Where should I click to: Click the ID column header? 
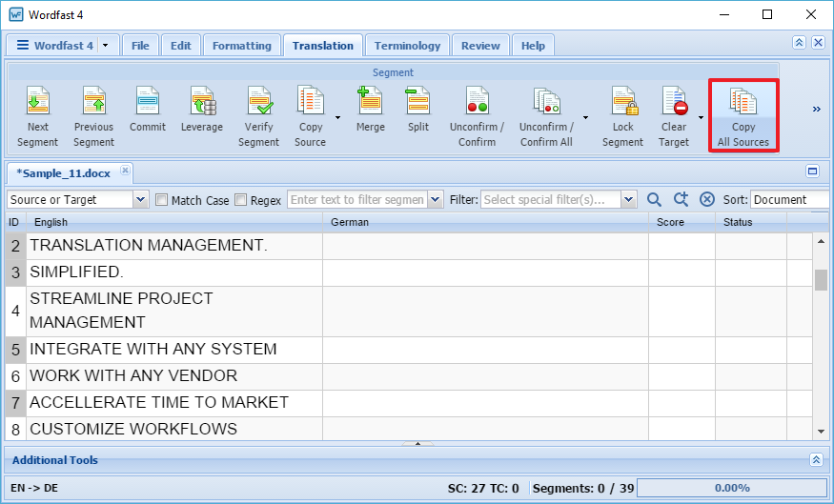15,222
